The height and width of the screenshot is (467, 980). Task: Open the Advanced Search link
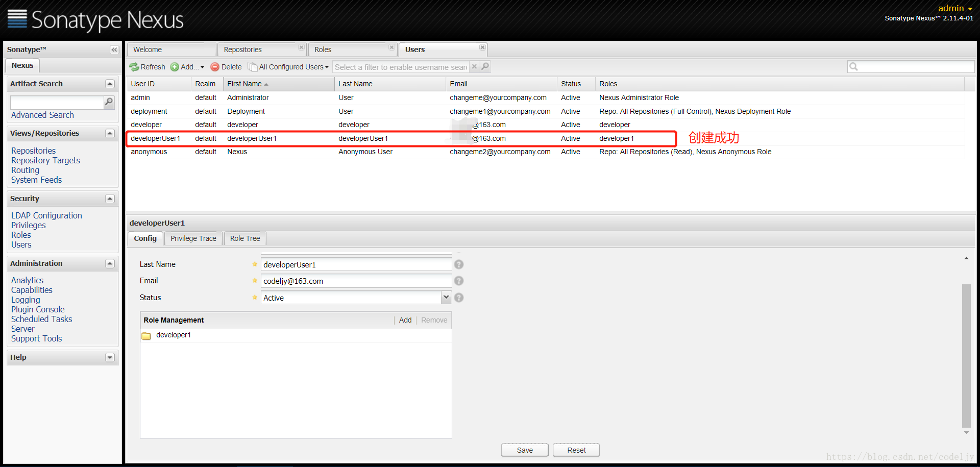42,115
